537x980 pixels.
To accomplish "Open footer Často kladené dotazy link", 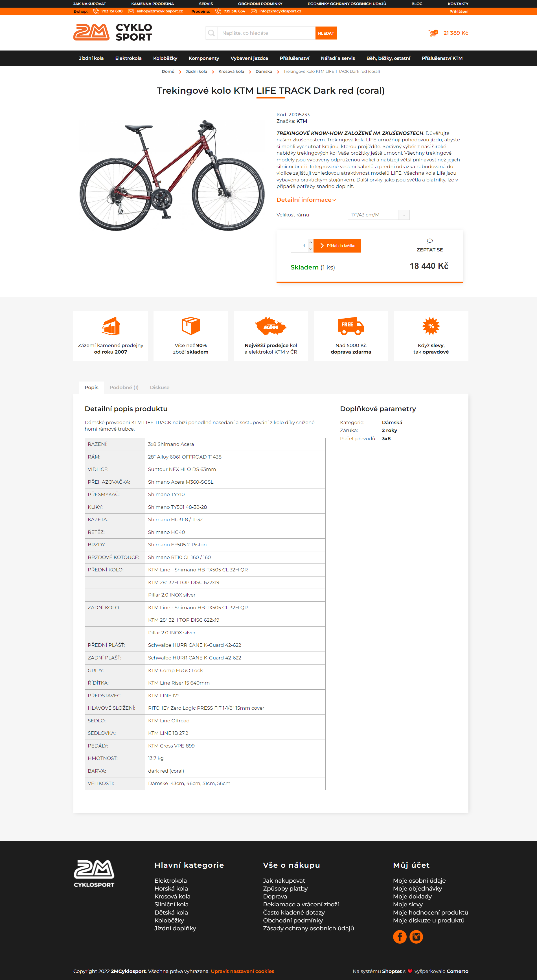I will (x=294, y=912).
